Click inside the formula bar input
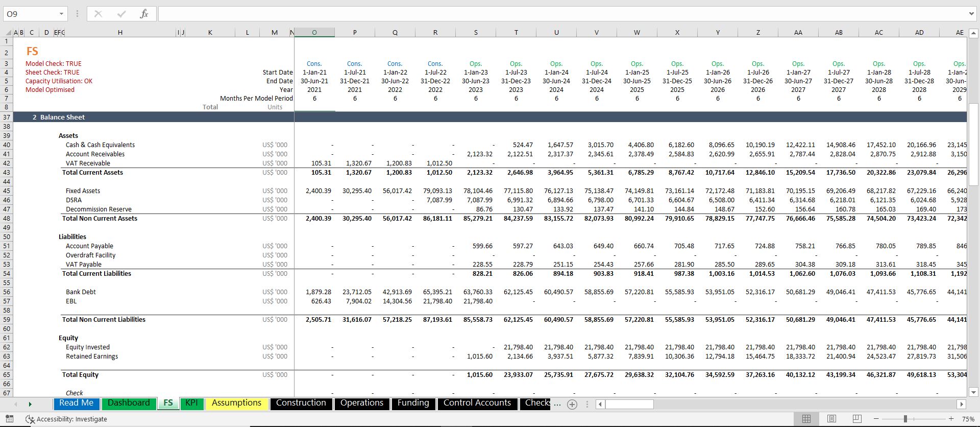This screenshot has height=427, width=980. [x=561, y=14]
